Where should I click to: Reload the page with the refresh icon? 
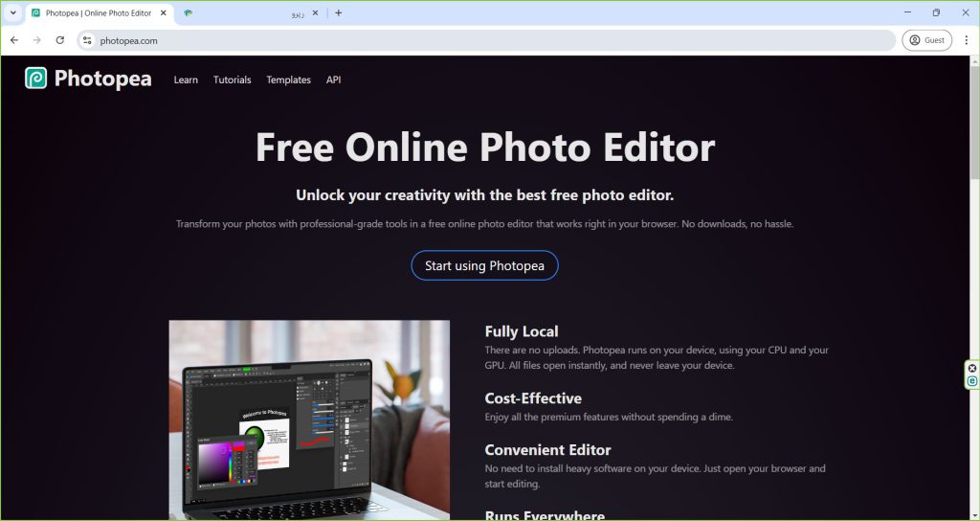click(x=60, y=40)
